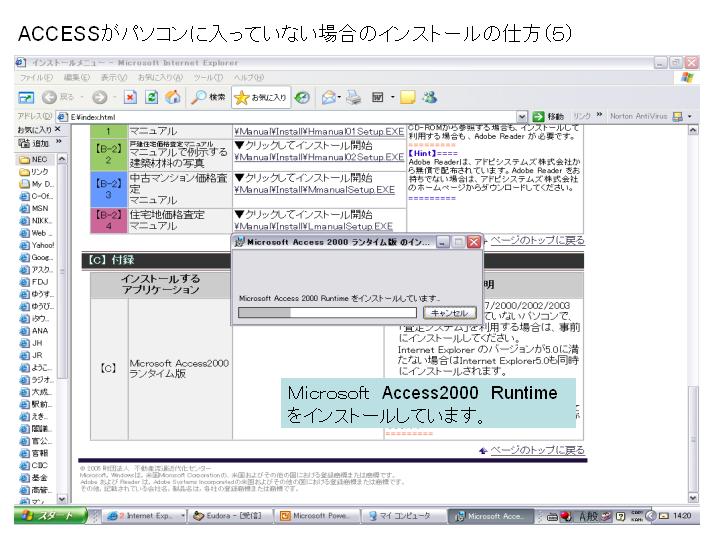The image size is (720, 540).
Task: Open the 表示(V) menu
Action: click(113, 77)
